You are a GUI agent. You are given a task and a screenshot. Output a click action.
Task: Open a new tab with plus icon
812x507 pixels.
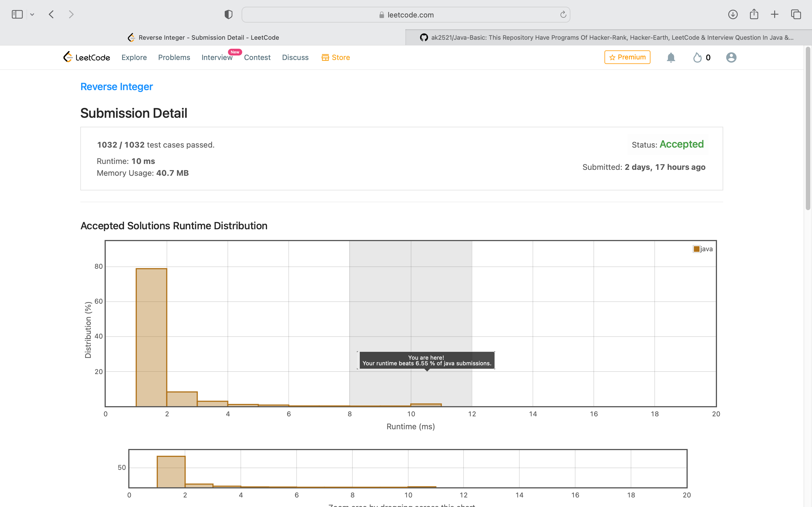pos(775,14)
